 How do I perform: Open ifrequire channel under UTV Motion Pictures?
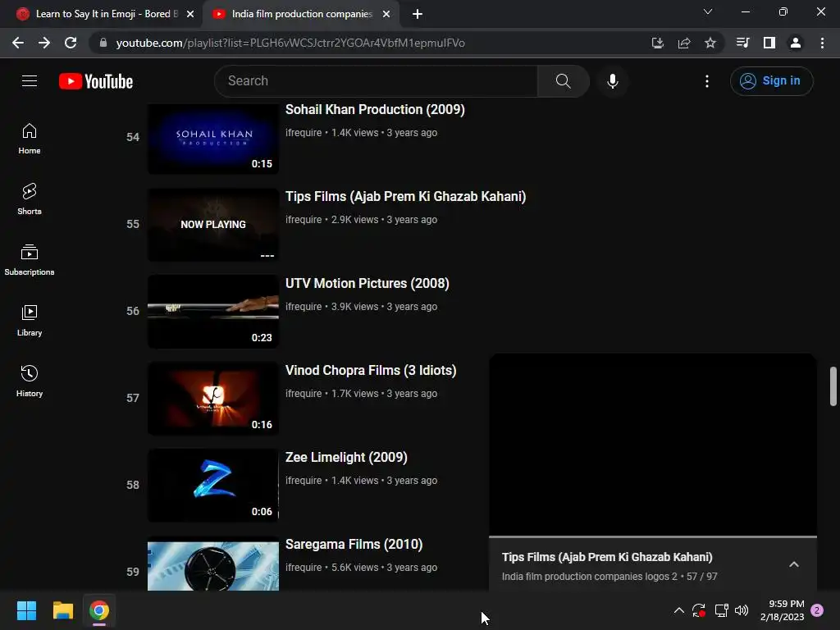pos(304,307)
